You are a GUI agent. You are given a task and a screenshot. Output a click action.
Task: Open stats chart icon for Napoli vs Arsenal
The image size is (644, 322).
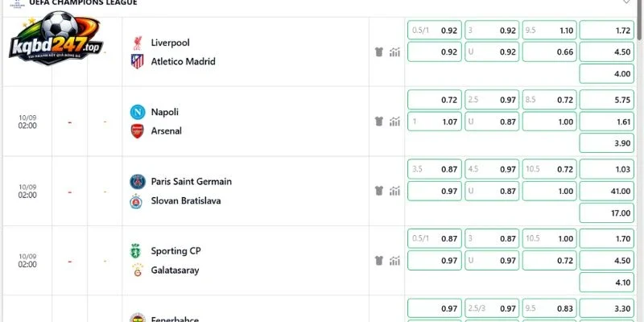point(394,122)
